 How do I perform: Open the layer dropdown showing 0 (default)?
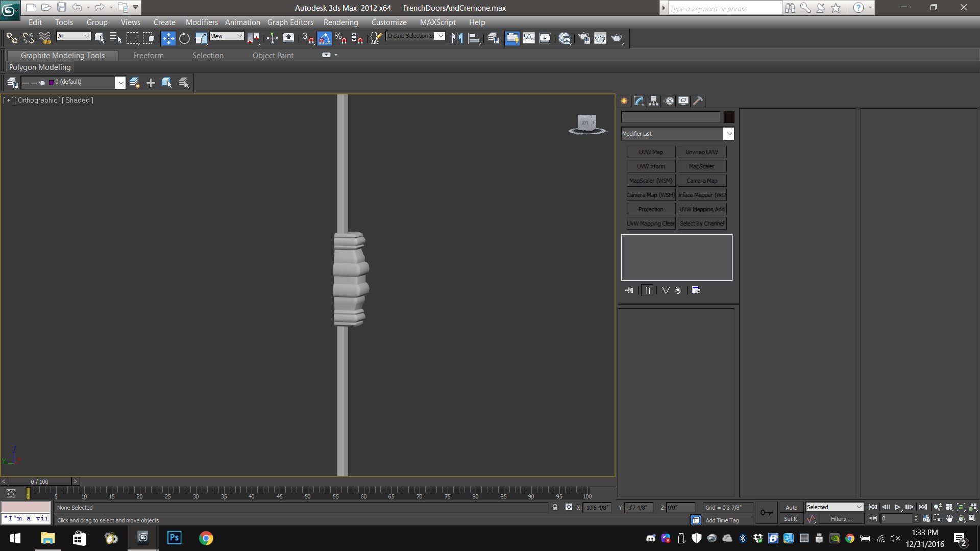pos(120,83)
